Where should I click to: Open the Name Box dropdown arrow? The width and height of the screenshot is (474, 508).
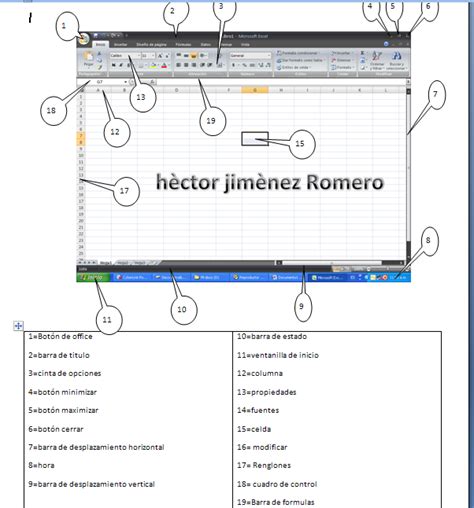tap(126, 82)
